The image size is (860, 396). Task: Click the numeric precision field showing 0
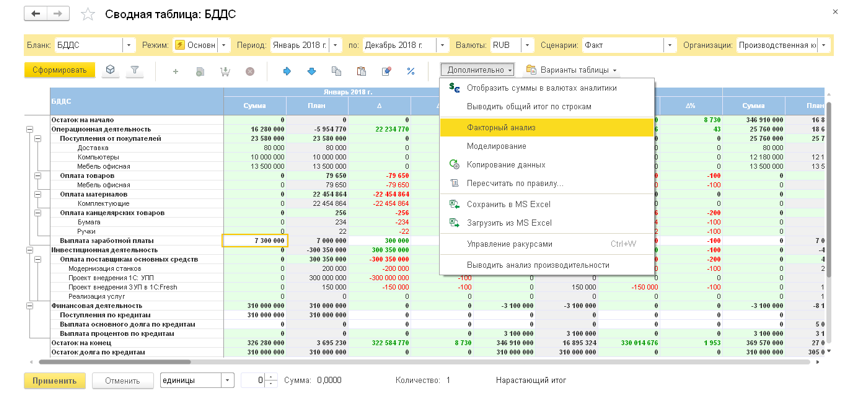coord(252,380)
